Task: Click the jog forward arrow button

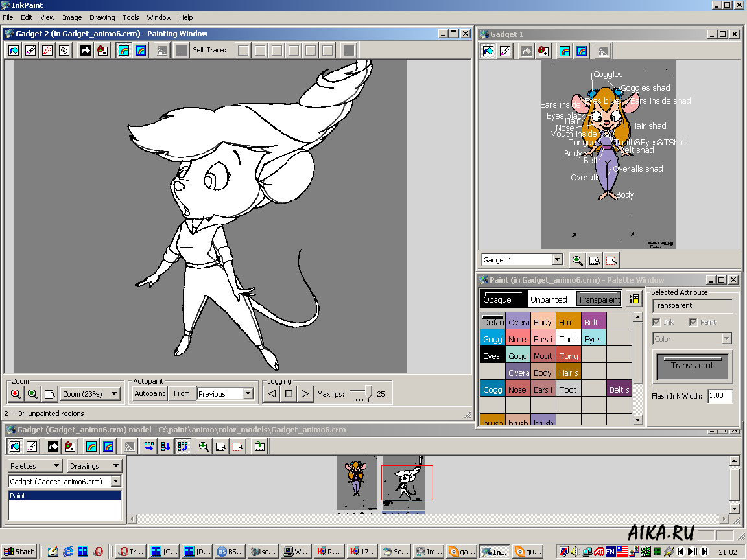Action: click(x=305, y=394)
